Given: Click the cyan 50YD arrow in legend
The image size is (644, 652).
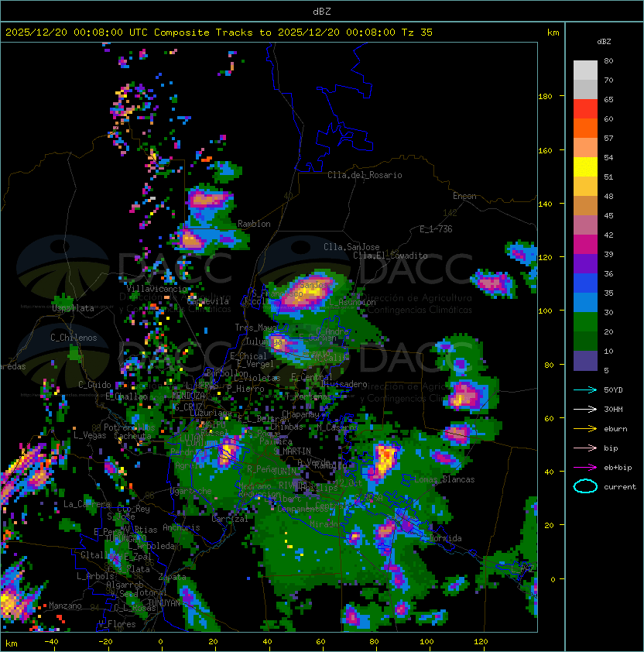Looking at the screenshot, I should coord(585,389).
